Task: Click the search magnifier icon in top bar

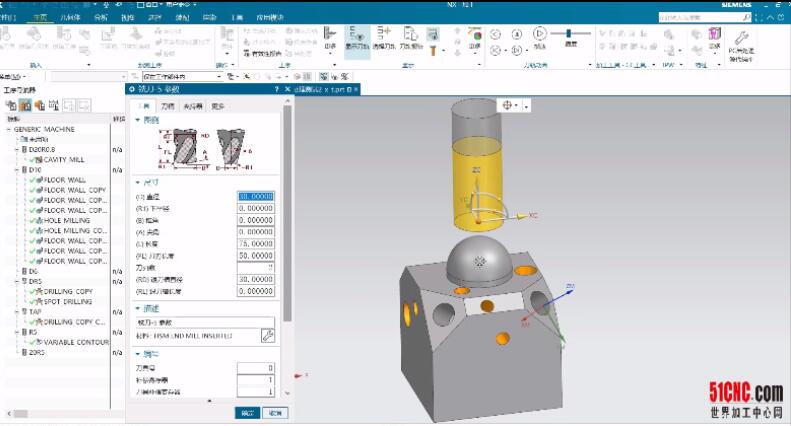Action: (747, 18)
